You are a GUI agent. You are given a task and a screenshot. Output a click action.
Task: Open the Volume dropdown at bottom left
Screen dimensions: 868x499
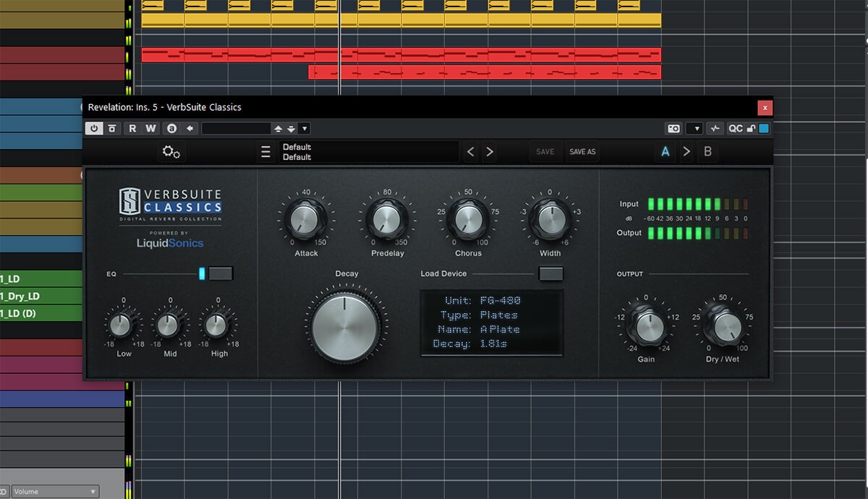[x=54, y=492]
